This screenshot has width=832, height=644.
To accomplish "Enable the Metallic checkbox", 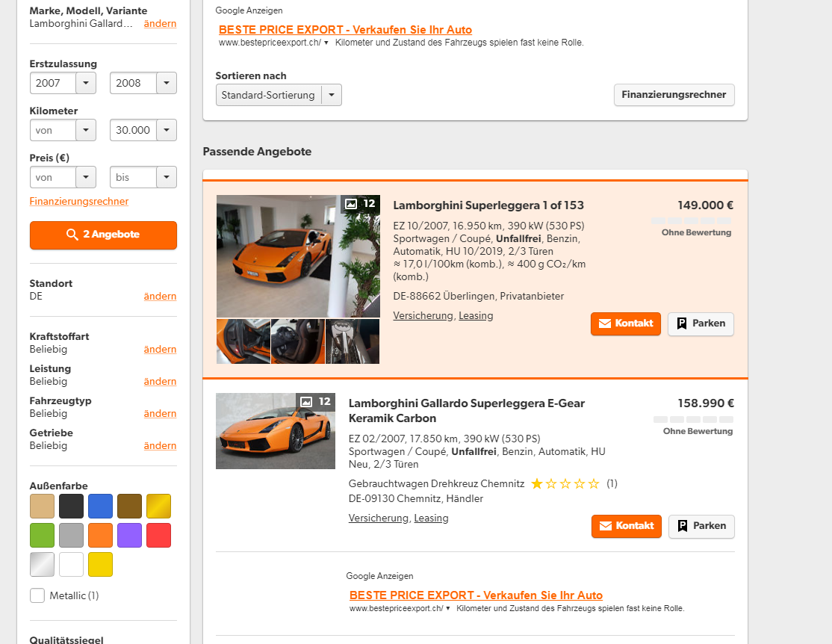I will pyautogui.click(x=37, y=595).
